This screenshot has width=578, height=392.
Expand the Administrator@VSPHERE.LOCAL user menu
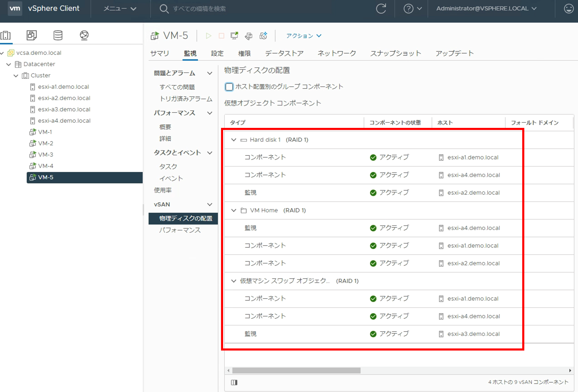click(486, 9)
